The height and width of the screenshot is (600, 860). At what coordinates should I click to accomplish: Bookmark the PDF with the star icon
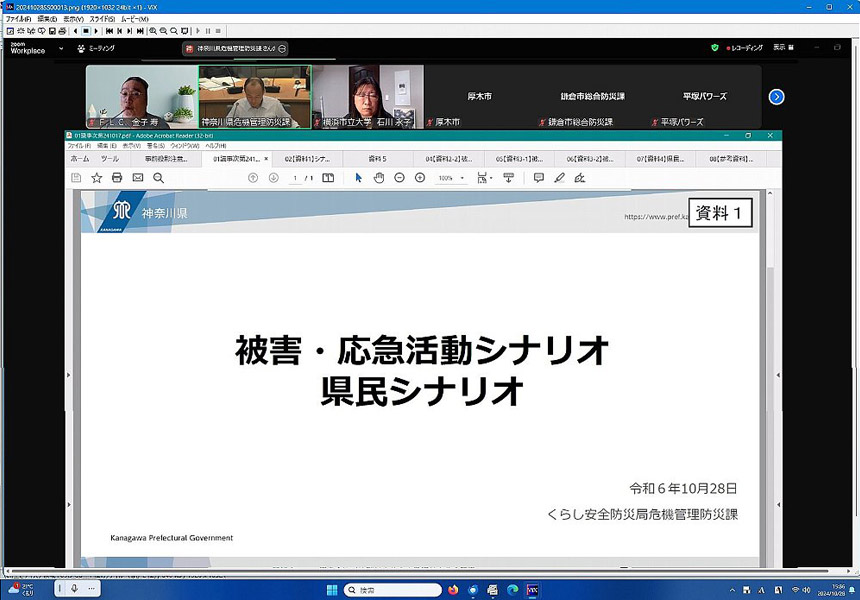coord(97,178)
